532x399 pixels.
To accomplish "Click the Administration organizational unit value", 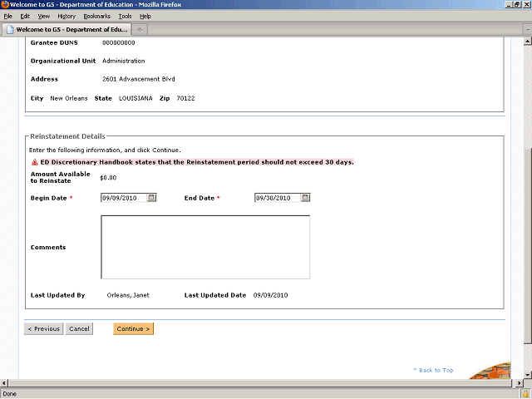I will tap(124, 61).
